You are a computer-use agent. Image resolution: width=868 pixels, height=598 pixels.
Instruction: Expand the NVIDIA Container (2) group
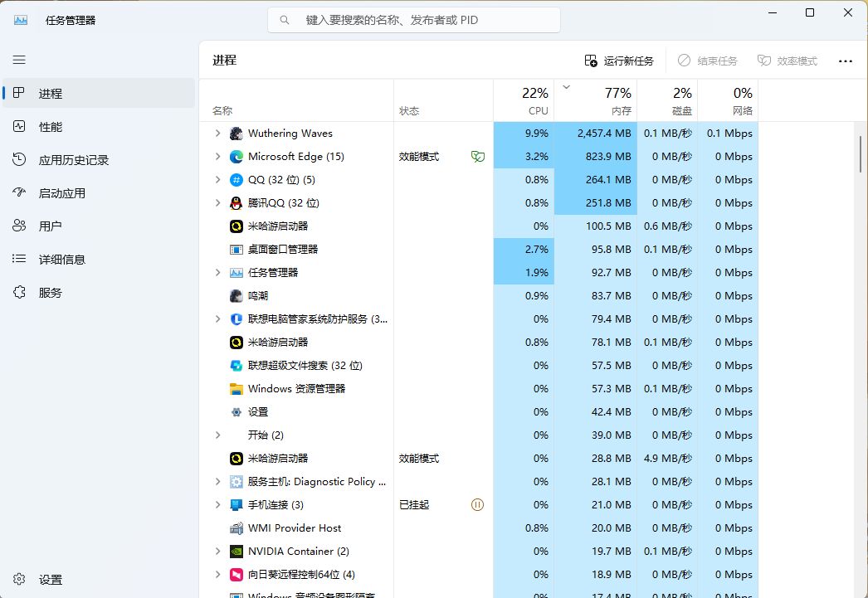click(x=217, y=552)
